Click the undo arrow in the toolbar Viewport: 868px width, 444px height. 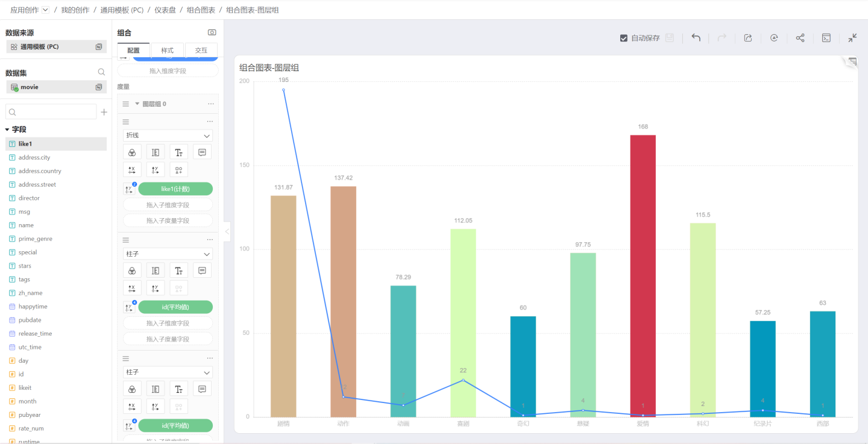(696, 38)
